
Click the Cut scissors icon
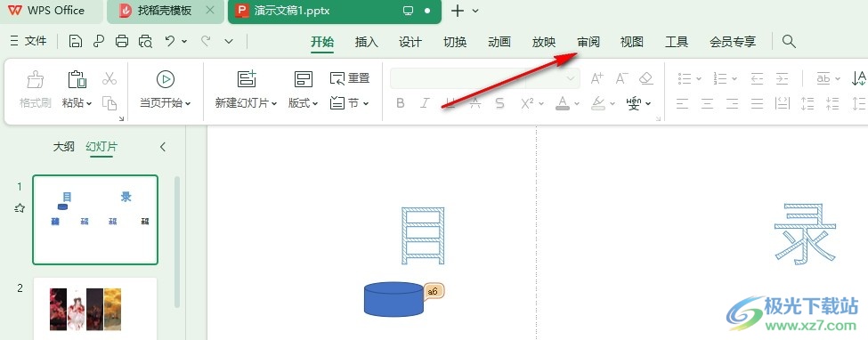pos(110,78)
